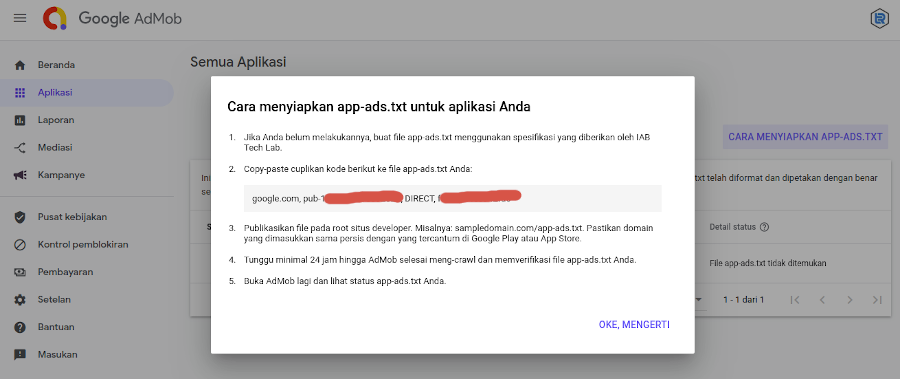
Task: Click the '1 - 1 dari 1' pagination text
Action: click(x=743, y=300)
